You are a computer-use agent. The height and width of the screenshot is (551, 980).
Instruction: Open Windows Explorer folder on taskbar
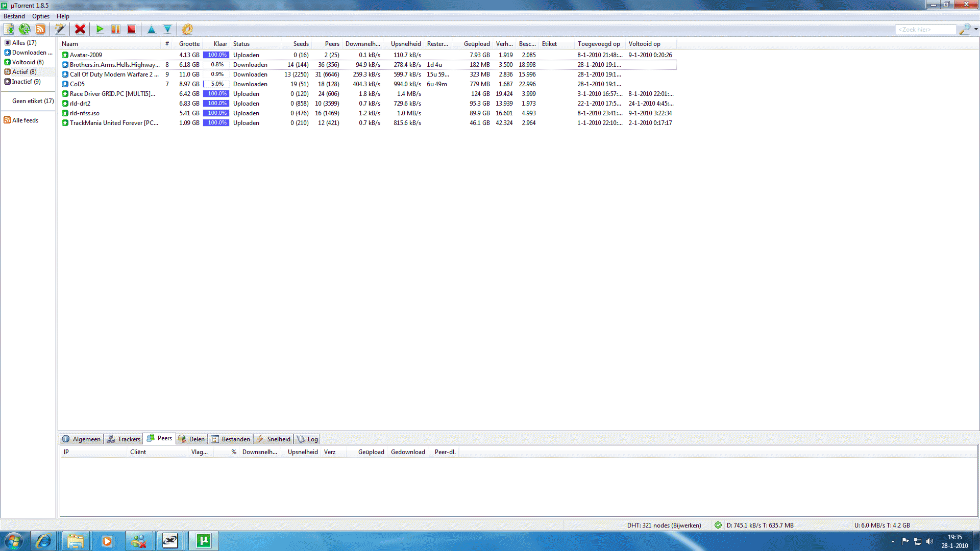tap(75, 541)
